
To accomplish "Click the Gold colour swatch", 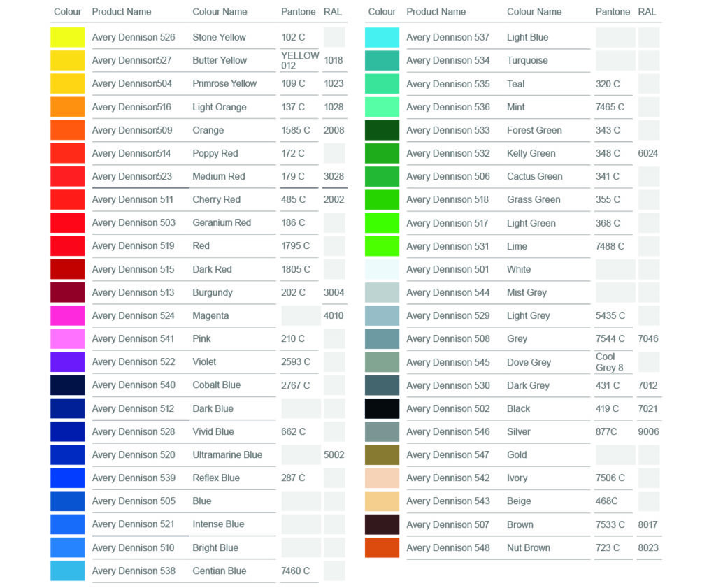I will pyautogui.click(x=382, y=455).
